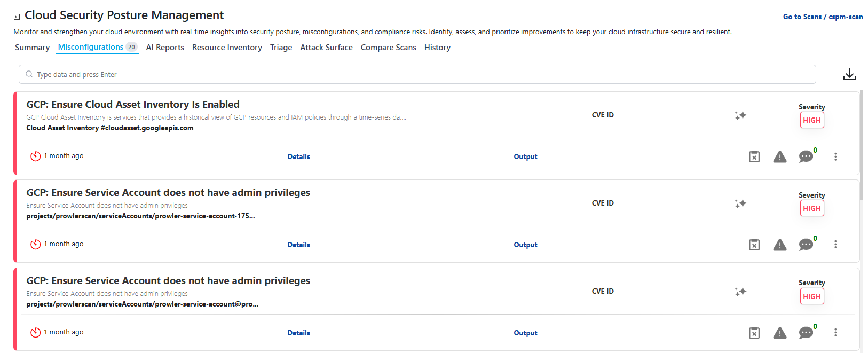Image resolution: width=868 pixels, height=353 pixels.
Task: Open the three-dot menu on the first finding
Action: point(836,156)
